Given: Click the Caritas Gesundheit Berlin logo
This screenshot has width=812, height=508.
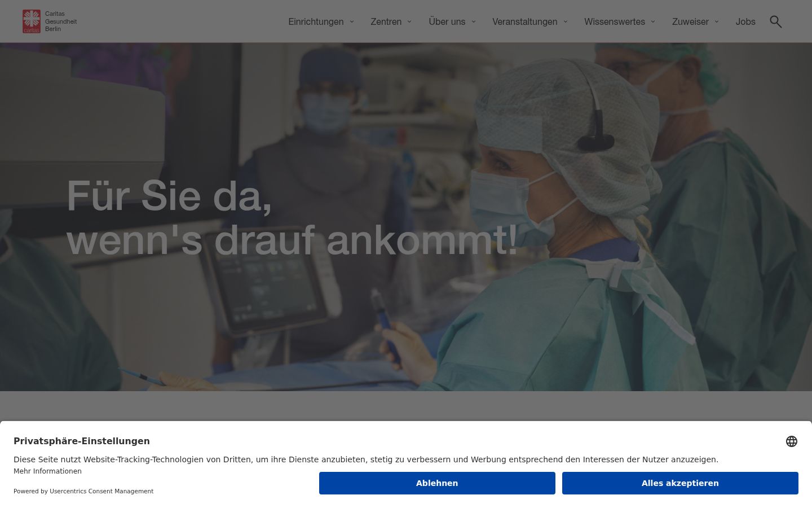Looking at the screenshot, I should (x=50, y=21).
